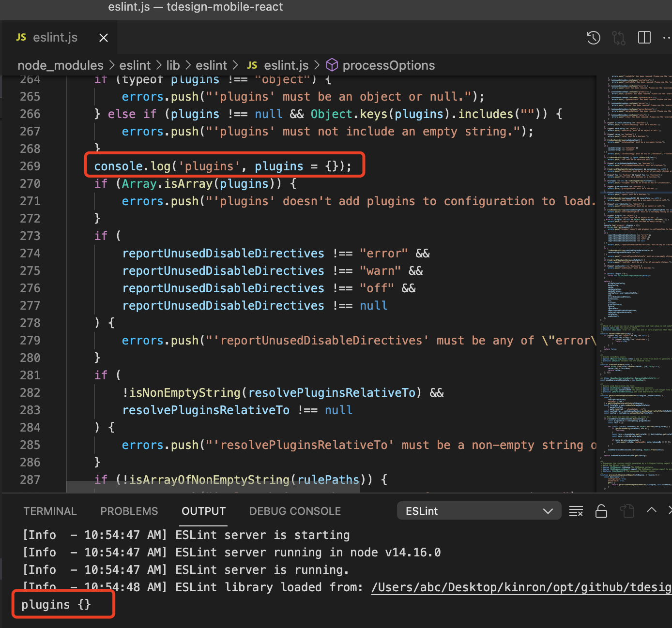The height and width of the screenshot is (628, 672).
Task: Open the PROBLEMS tab
Action: pyautogui.click(x=129, y=510)
